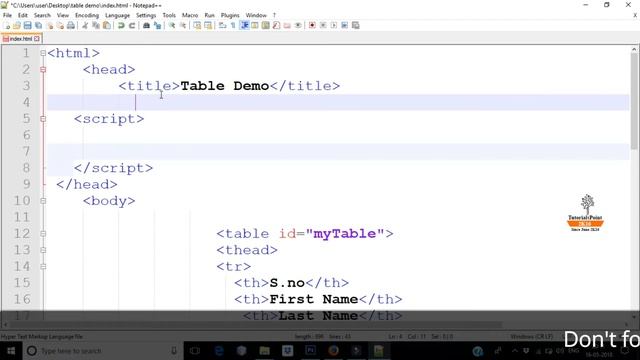Image resolution: width=640 pixels, height=360 pixels.
Task: Click the Zoom In toolbar icon
Action: coord(172,25)
